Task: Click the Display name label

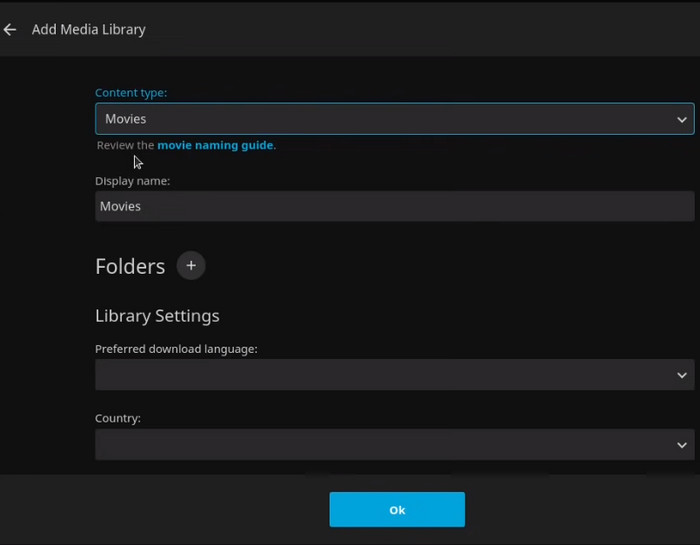Action: [x=132, y=181]
